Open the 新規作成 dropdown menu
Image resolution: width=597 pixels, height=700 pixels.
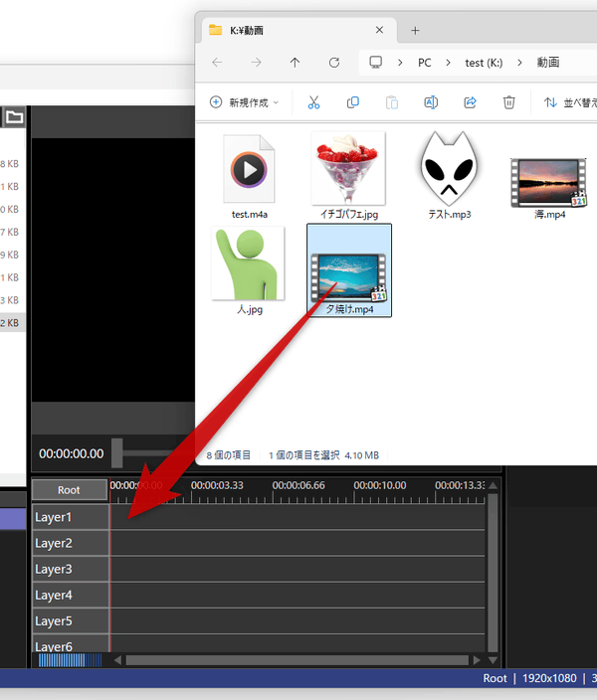click(x=244, y=102)
